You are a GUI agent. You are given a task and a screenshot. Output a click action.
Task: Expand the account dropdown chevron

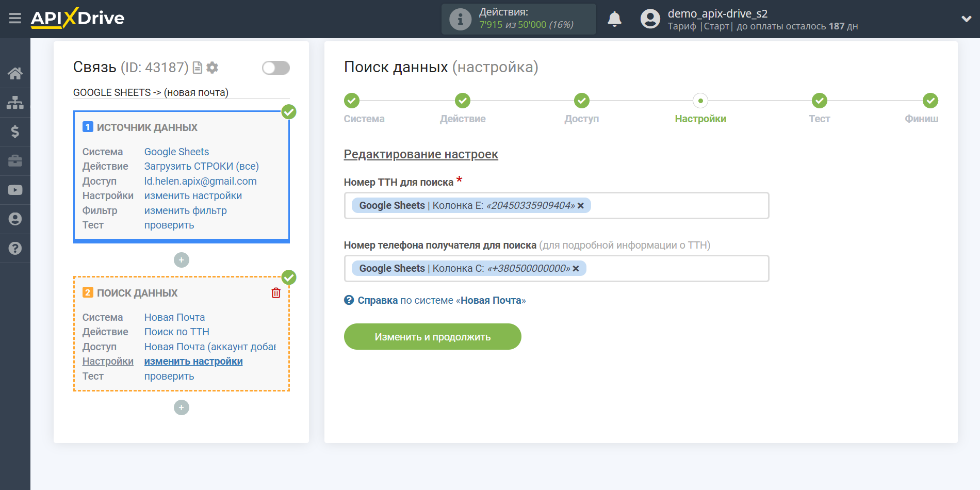point(966,19)
